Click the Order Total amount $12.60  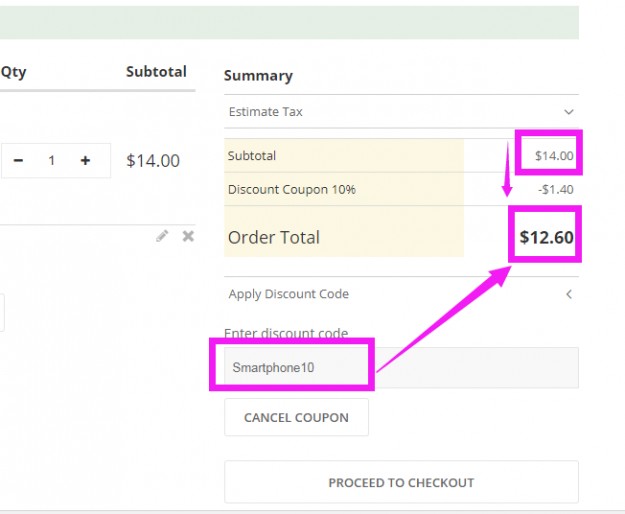(x=546, y=238)
